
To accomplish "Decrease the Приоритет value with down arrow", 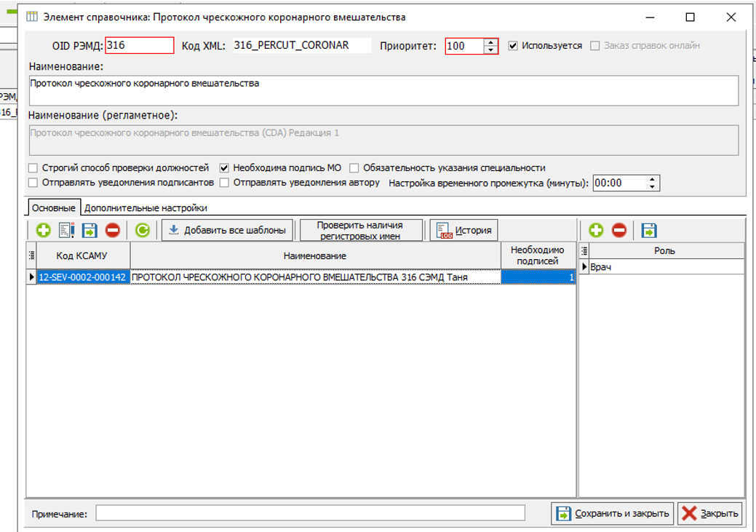I will click(x=490, y=49).
